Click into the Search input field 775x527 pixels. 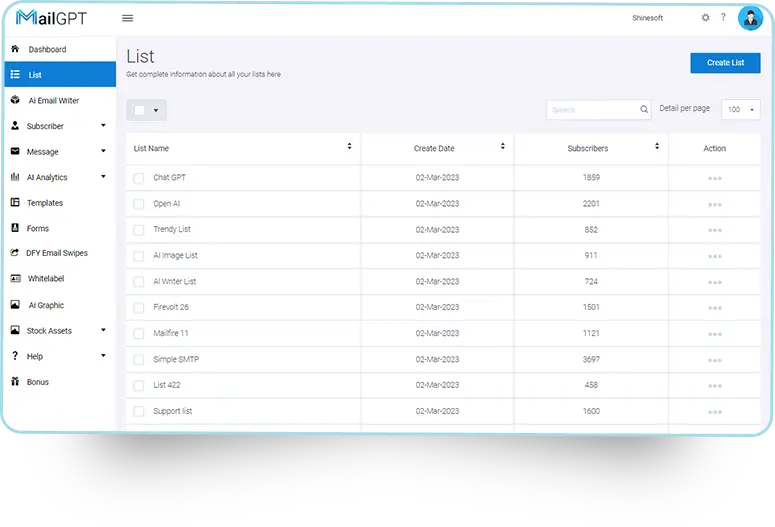click(x=590, y=109)
